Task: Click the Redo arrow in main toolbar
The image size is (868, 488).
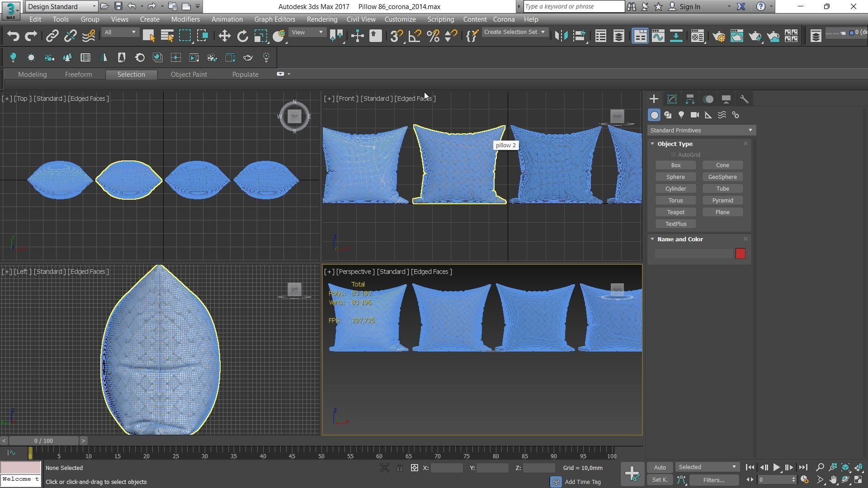Action: click(x=31, y=36)
